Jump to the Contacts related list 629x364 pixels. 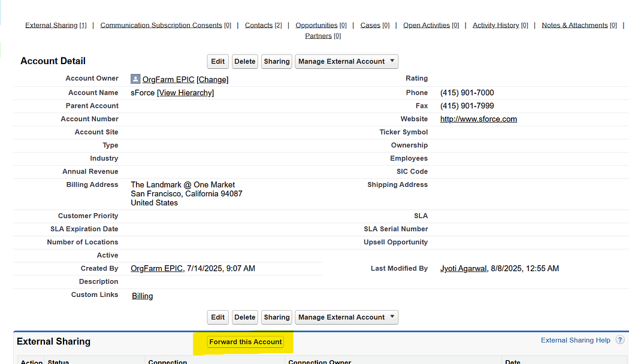coord(259,25)
